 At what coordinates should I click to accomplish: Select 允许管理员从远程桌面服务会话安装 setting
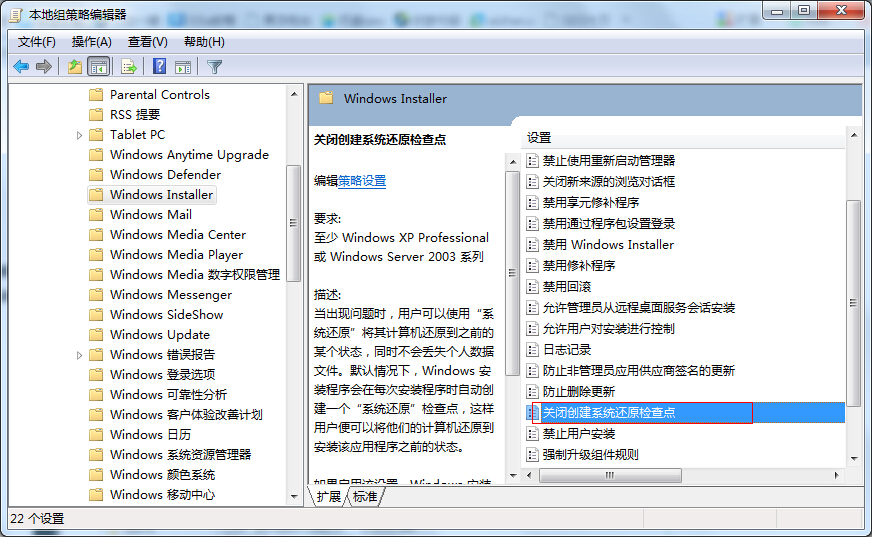point(639,308)
